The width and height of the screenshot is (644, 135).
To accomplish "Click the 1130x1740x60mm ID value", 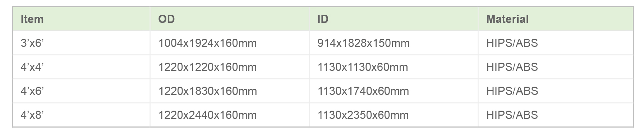I will click(363, 91).
